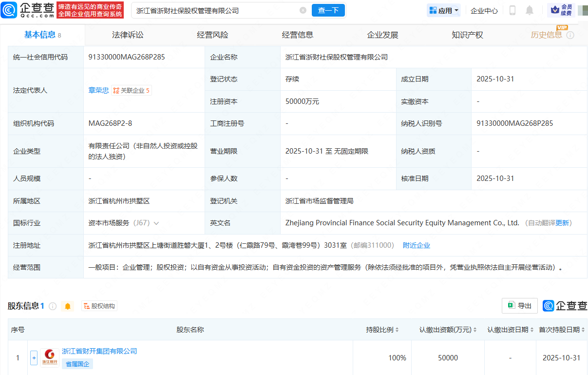Click the 查一下 search button
Viewport: 588px width, 375px height.
pyautogui.click(x=328, y=10)
